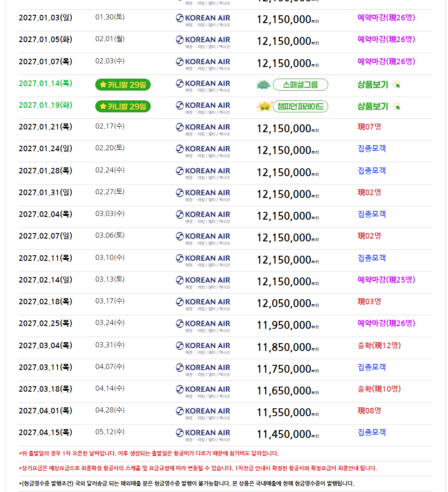Viewport: 448px width, 492px height.
Task: Click 집중모객 status on the 2027.01.24 row
Action: click(x=372, y=149)
